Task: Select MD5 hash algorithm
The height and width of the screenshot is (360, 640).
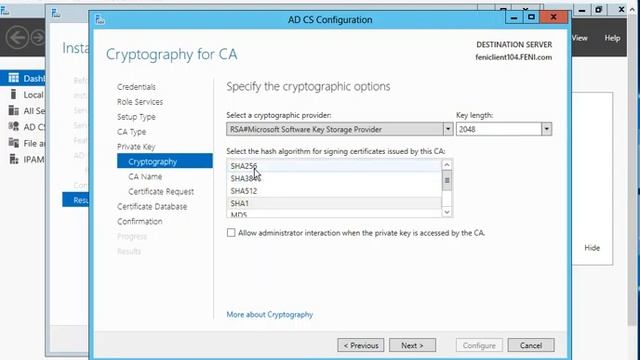Action: tap(334, 213)
